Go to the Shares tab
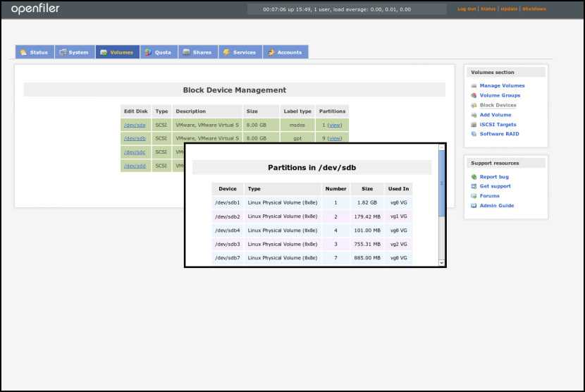The image size is (585, 392). (197, 52)
